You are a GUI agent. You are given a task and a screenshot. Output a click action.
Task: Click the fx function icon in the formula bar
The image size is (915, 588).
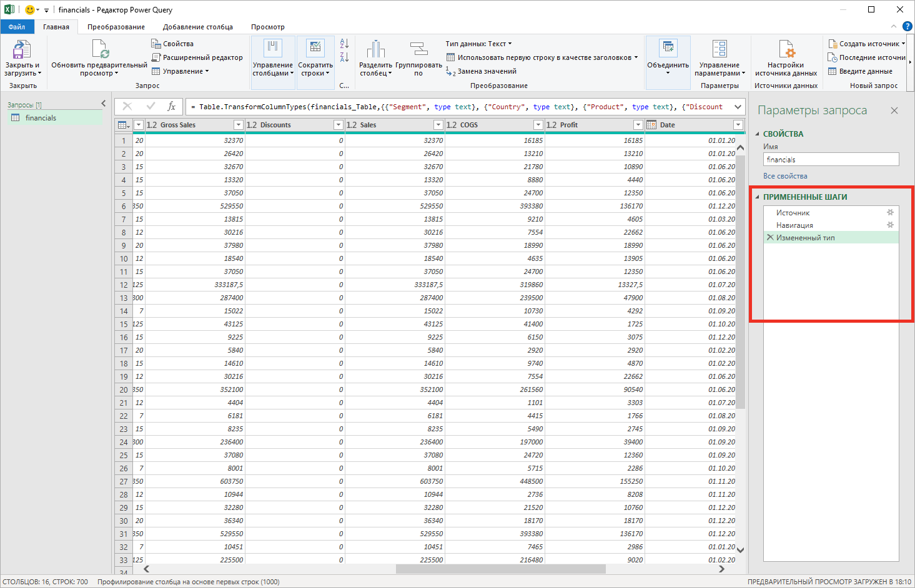point(172,107)
